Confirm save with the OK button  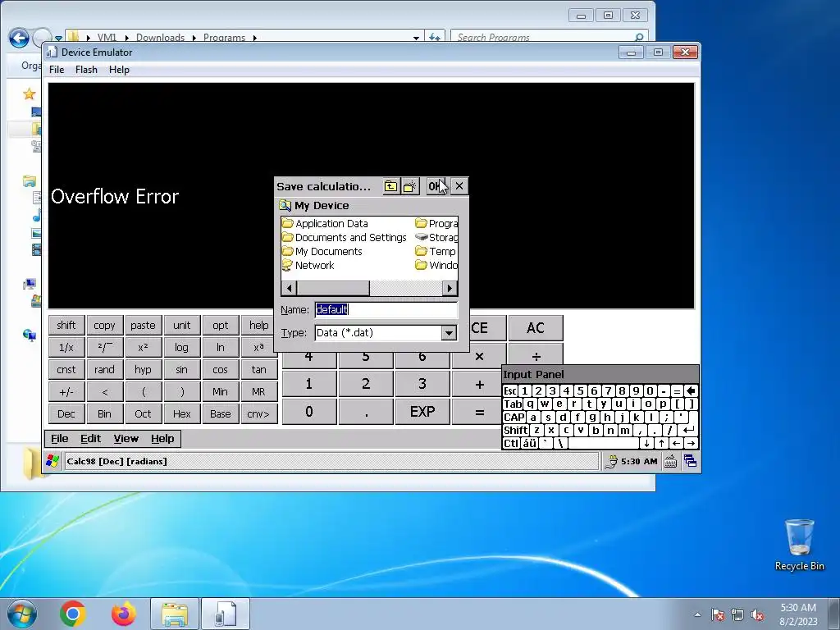tap(436, 186)
